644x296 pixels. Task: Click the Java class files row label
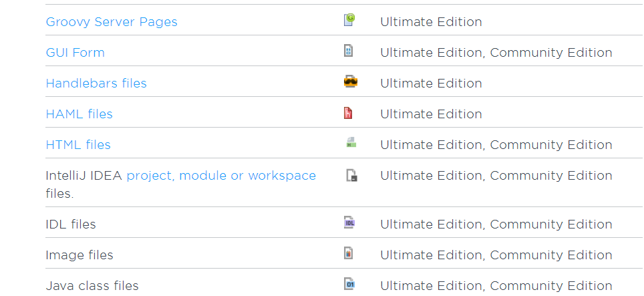(x=92, y=286)
